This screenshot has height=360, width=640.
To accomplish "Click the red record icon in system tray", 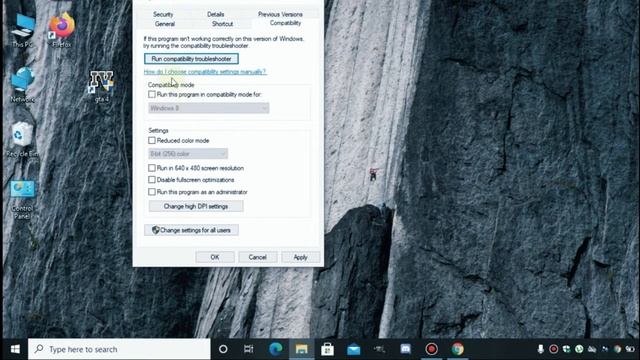I will (x=553, y=349).
